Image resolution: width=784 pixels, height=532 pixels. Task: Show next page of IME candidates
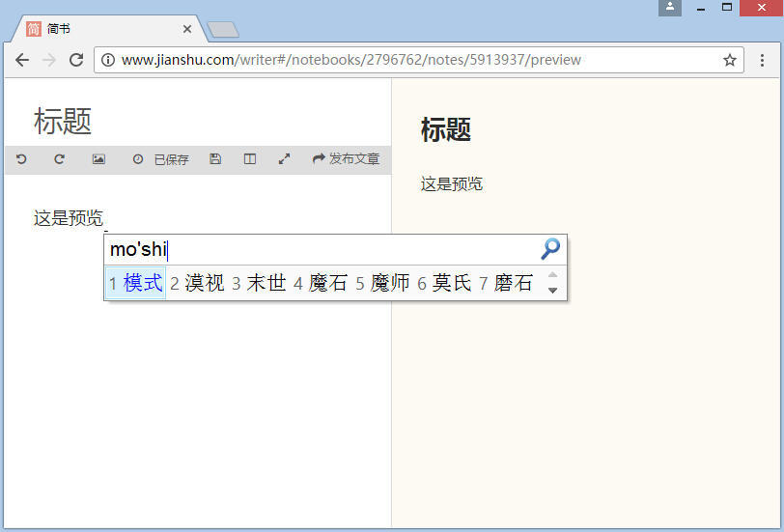click(x=552, y=291)
